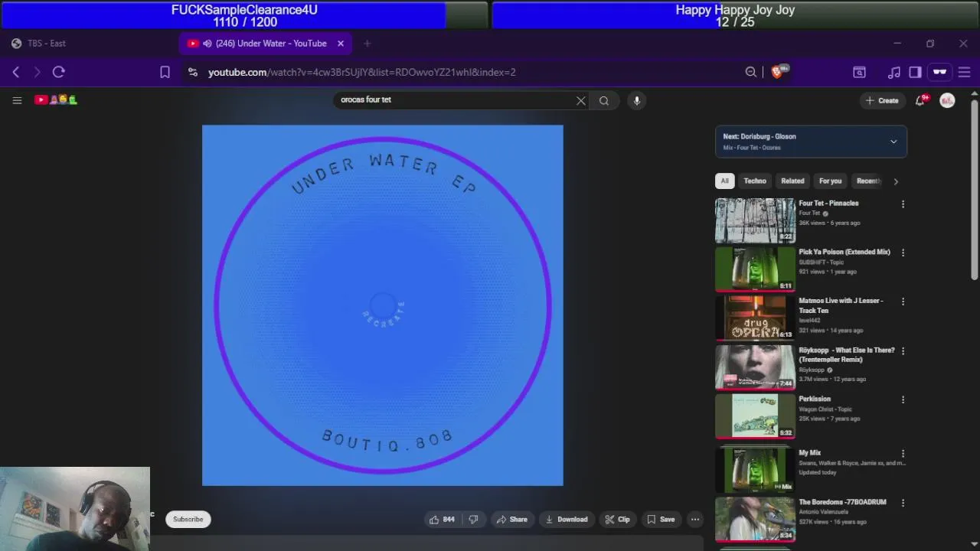This screenshot has width=980, height=551.
Task: Show more filter chips arrow
Action: click(x=896, y=181)
